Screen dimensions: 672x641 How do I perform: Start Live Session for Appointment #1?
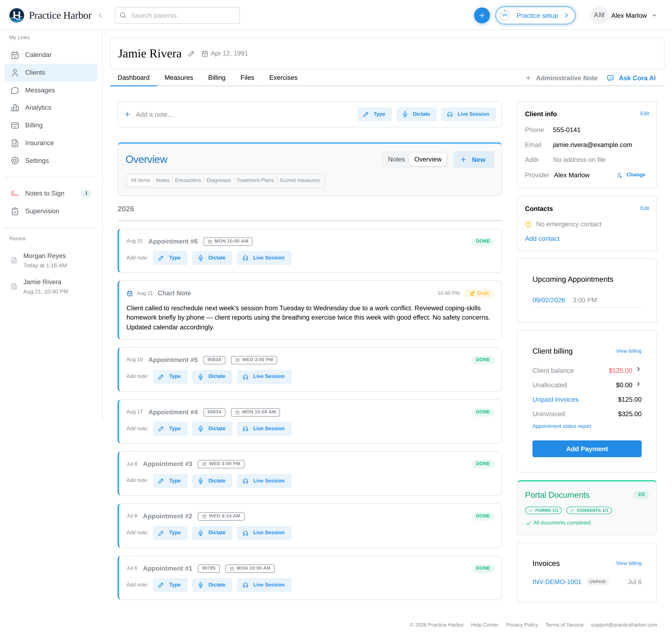pos(264,585)
